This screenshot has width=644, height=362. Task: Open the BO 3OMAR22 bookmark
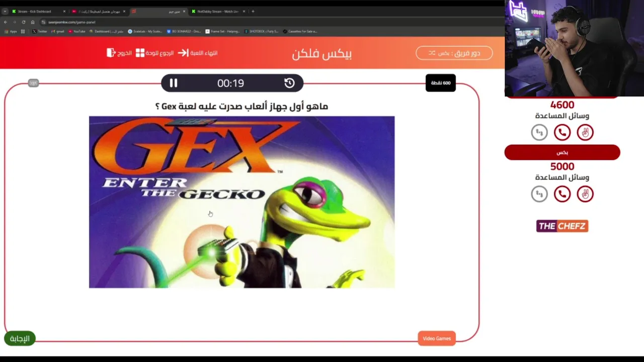click(184, 31)
